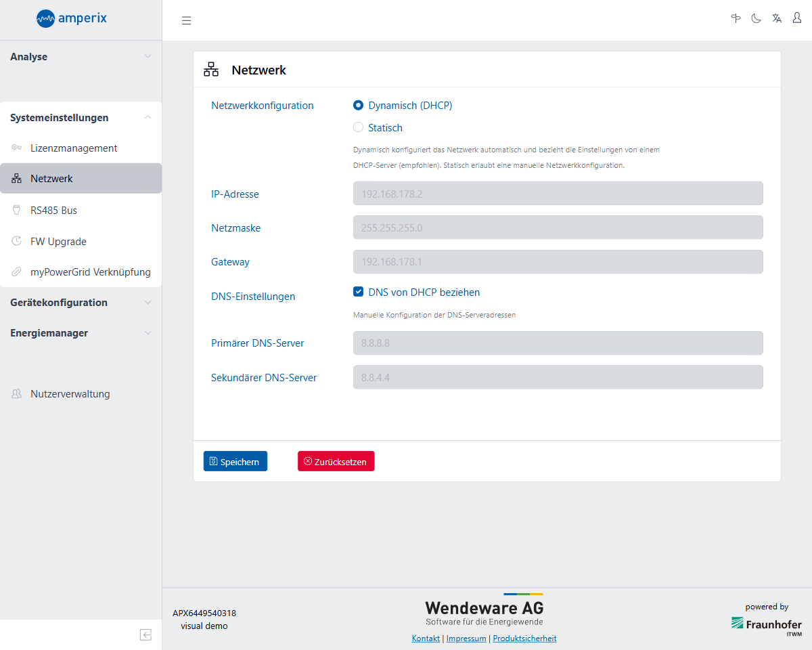Viewport: 812px width, 650px height.
Task: Click the amperix logo
Action: (x=72, y=18)
